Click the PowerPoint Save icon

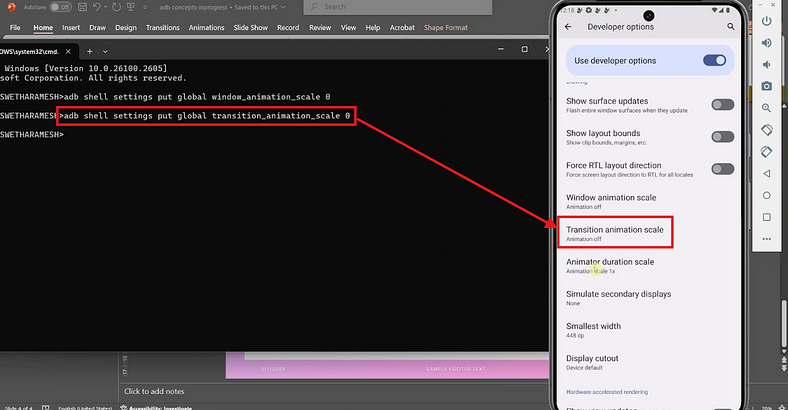82,7
